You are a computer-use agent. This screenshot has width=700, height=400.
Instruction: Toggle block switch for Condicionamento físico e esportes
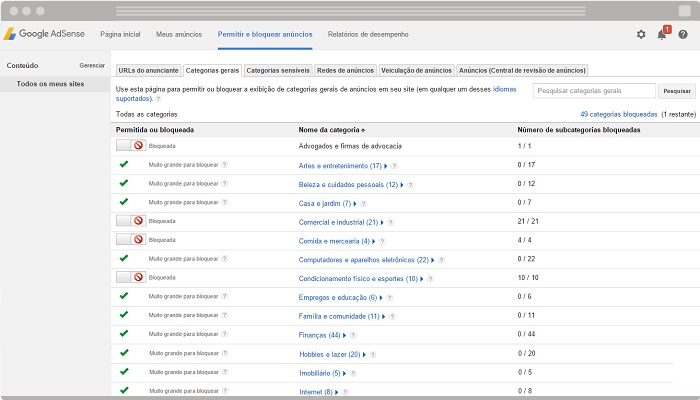pyautogui.click(x=131, y=277)
